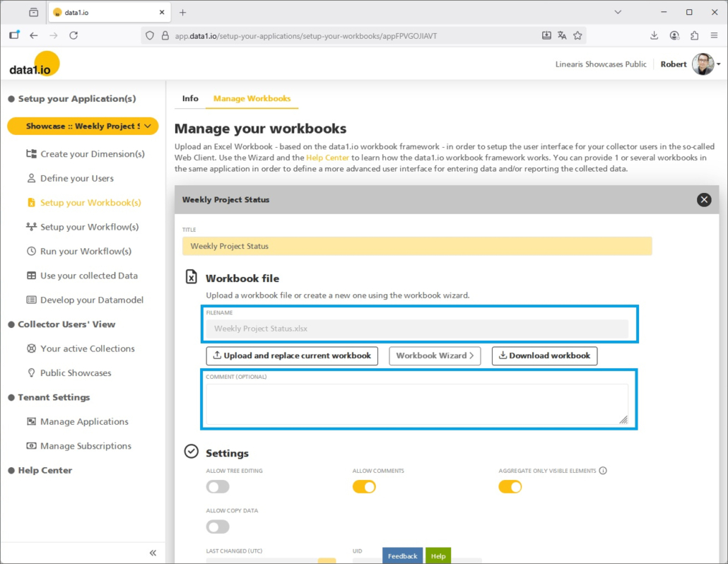728x564 pixels.
Task: Open Setup your Workflow(s) in sidebar
Action: pos(89,227)
